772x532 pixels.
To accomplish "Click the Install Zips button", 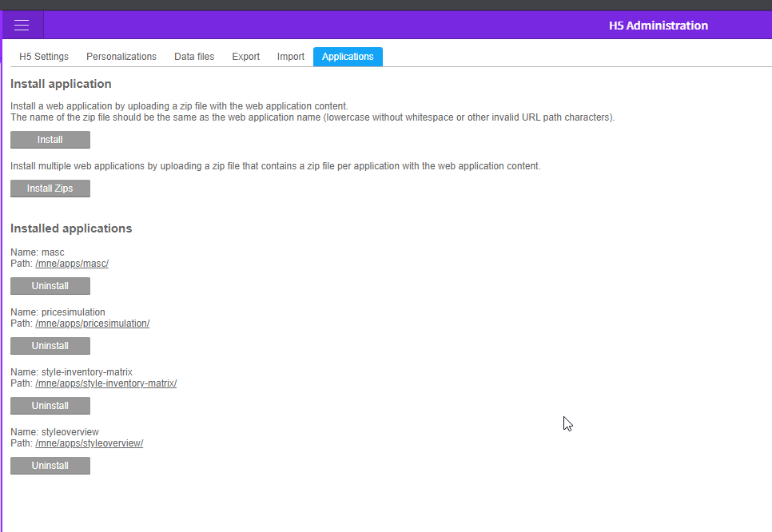I will [x=50, y=189].
